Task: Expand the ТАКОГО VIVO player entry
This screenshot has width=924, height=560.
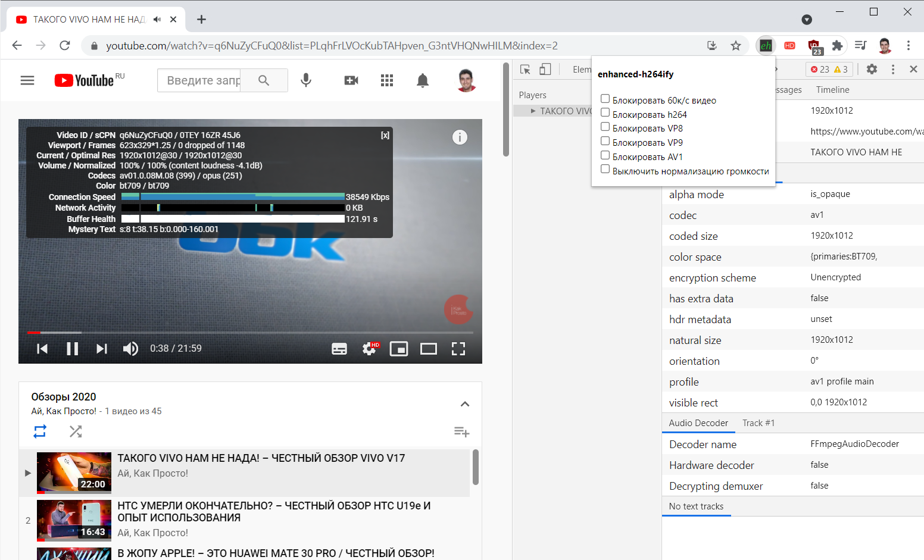Action: 533,111
